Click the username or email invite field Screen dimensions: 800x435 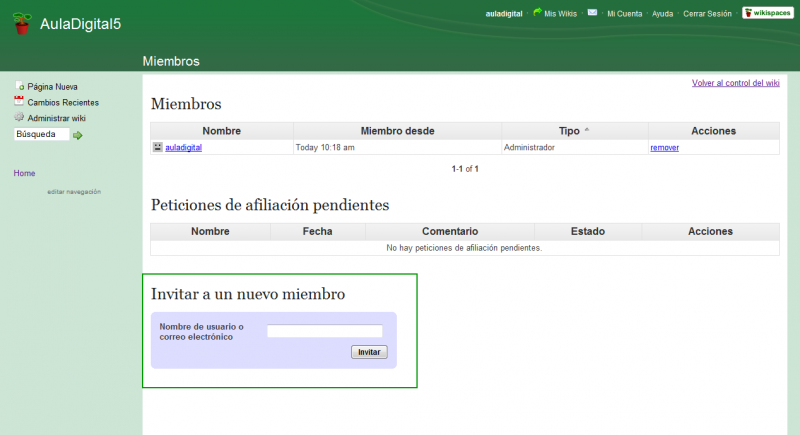click(x=324, y=331)
